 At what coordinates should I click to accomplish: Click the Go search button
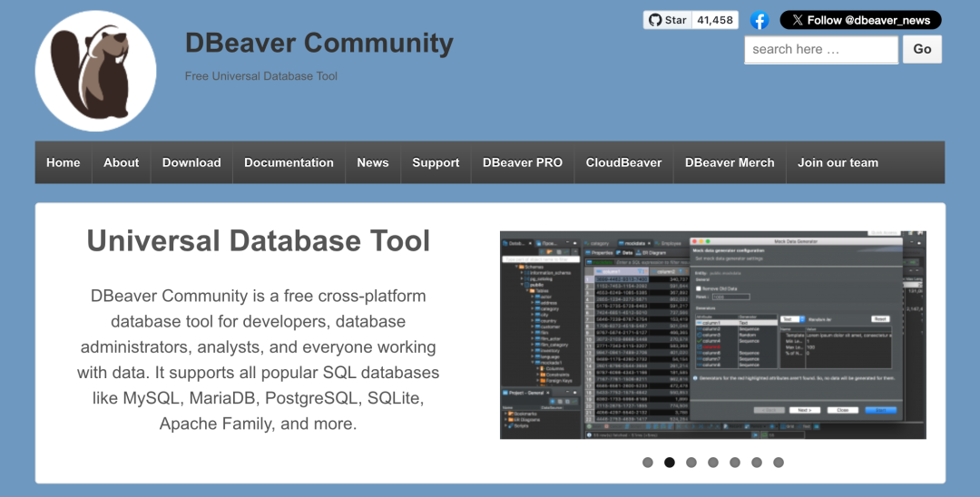click(x=922, y=49)
